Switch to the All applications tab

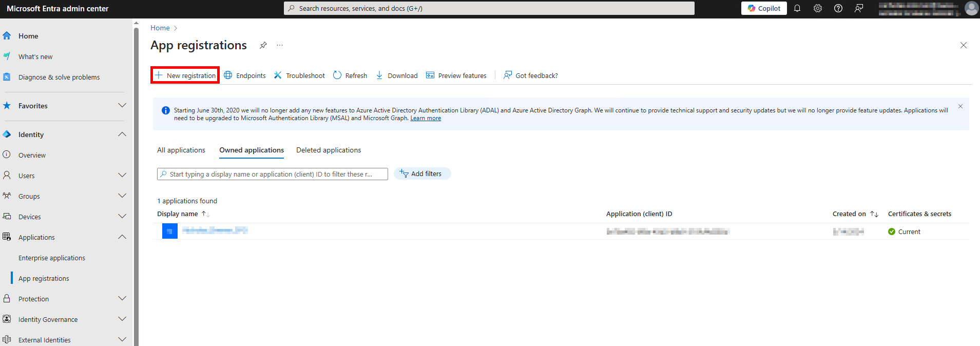(181, 150)
